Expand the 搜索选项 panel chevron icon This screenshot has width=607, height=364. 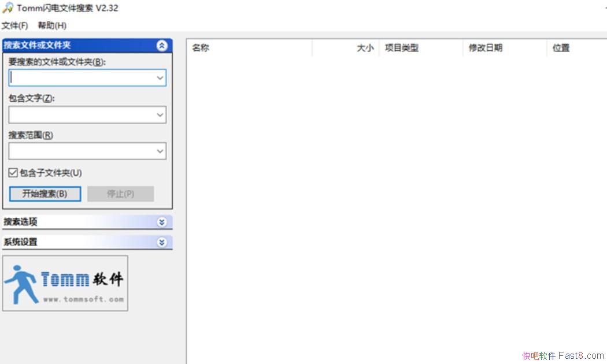pos(162,222)
